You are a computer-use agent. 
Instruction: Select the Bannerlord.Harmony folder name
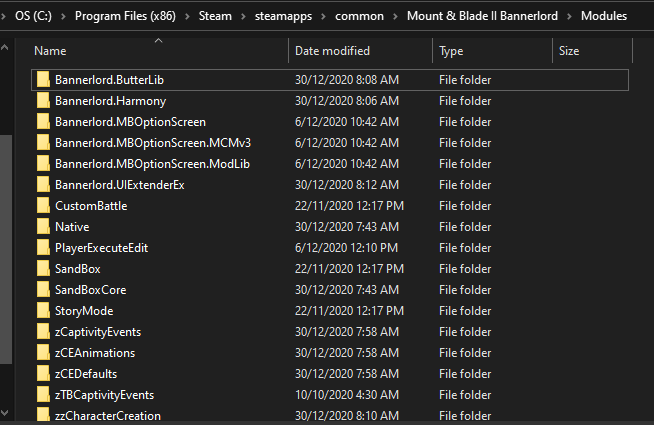[x=111, y=101]
